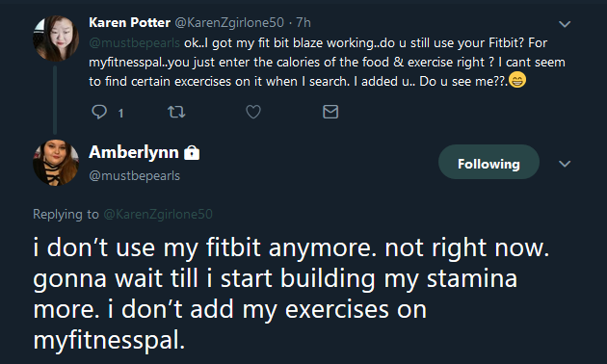The height and width of the screenshot is (364, 607).
Task: Open the Karen Potter display name
Action: 129,22
